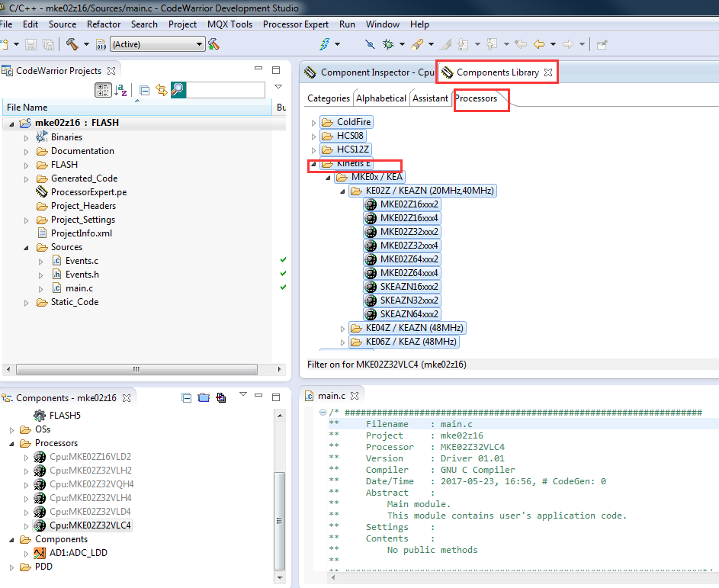The width and height of the screenshot is (719, 588).
Task: Expand the KE04Z / KEAZN (48MHz) folder
Action: (x=342, y=328)
